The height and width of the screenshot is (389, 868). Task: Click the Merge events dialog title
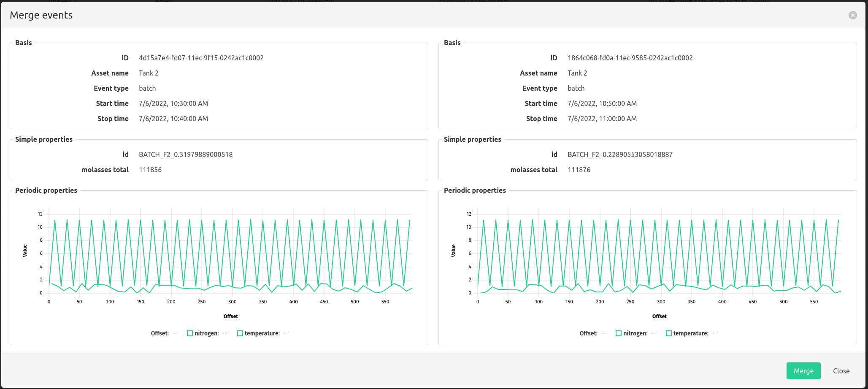click(41, 15)
